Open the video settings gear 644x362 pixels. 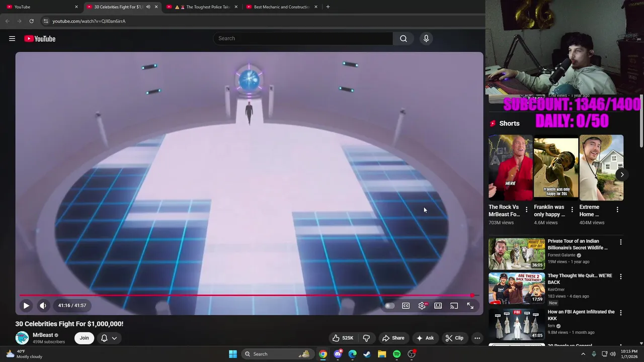[422, 306]
